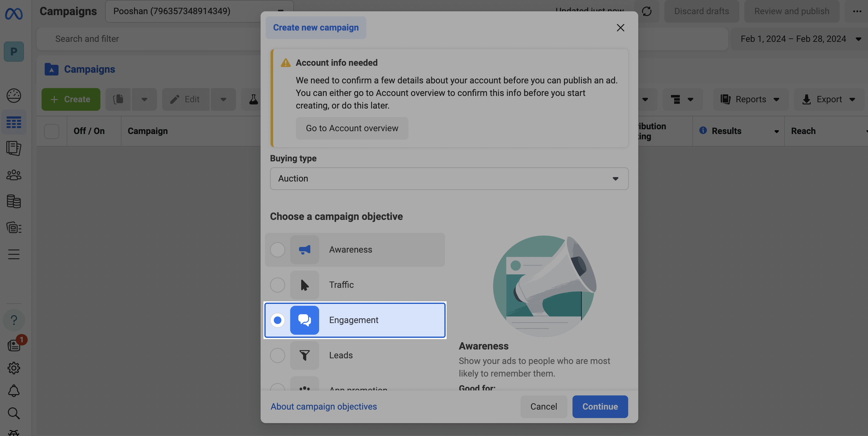Screen dimensions: 868x436
Task: Expand the Auction buying type dropdown
Action: click(x=449, y=178)
